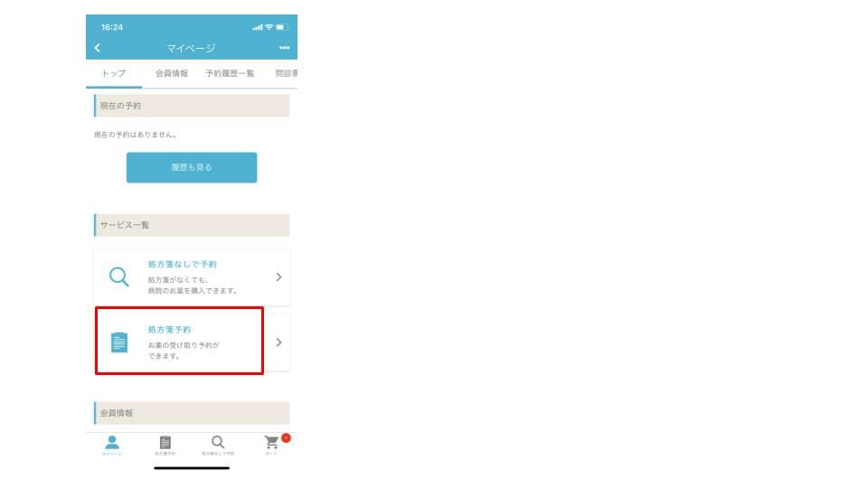The width and height of the screenshot is (868, 488).
Task: Tap the 会員情報 section header
Action: 192,413
